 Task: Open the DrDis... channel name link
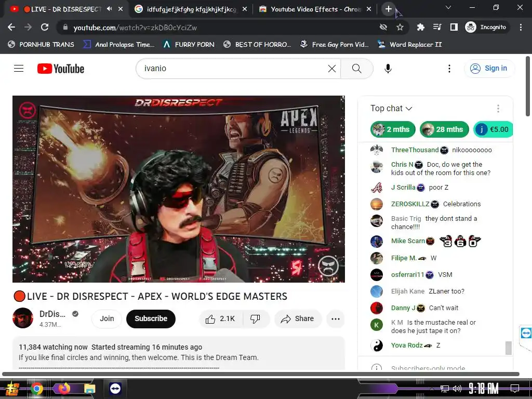click(x=52, y=314)
